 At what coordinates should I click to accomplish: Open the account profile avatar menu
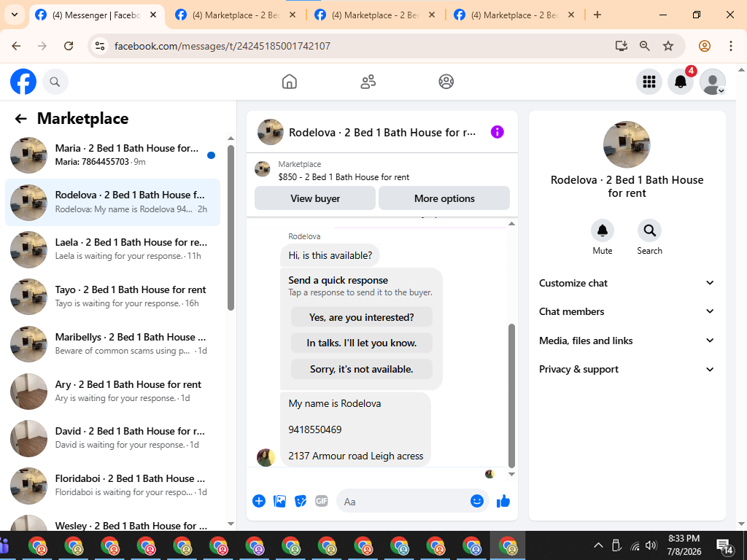[712, 82]
